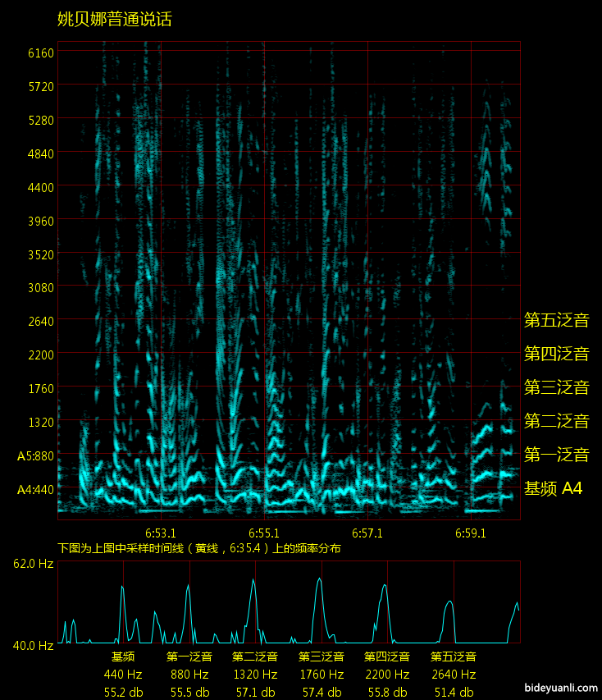Click the 40.0 Hz scale label
602x700 pixels.
pyautogui.click(x=33, y=646)
